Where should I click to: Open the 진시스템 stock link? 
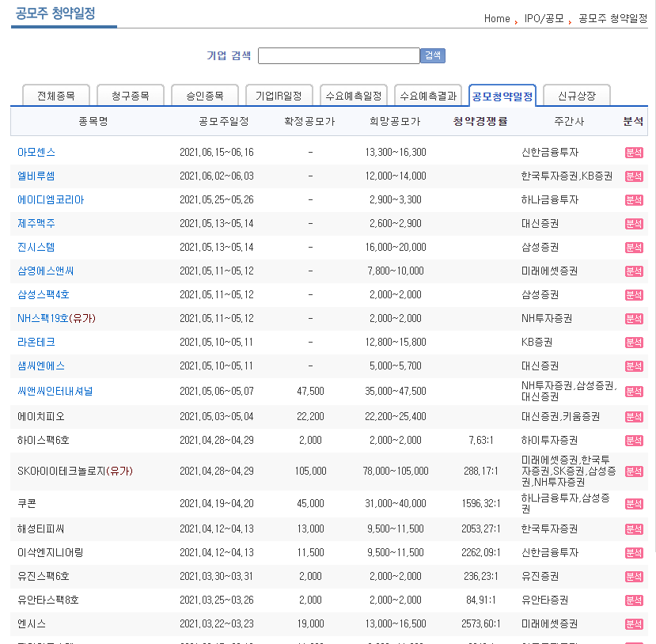click(36, 247)
